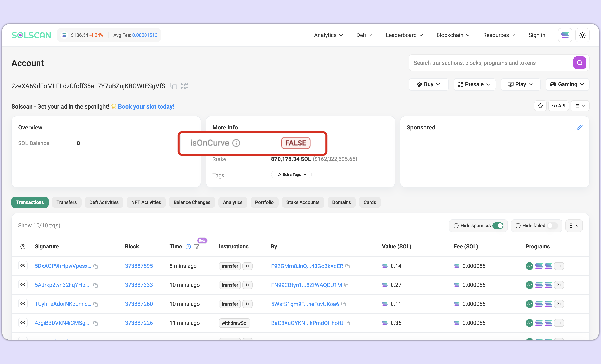Open the isOnCurve info tooltip
The height and width of the screenshot is (364, 601).
point(236,143)
